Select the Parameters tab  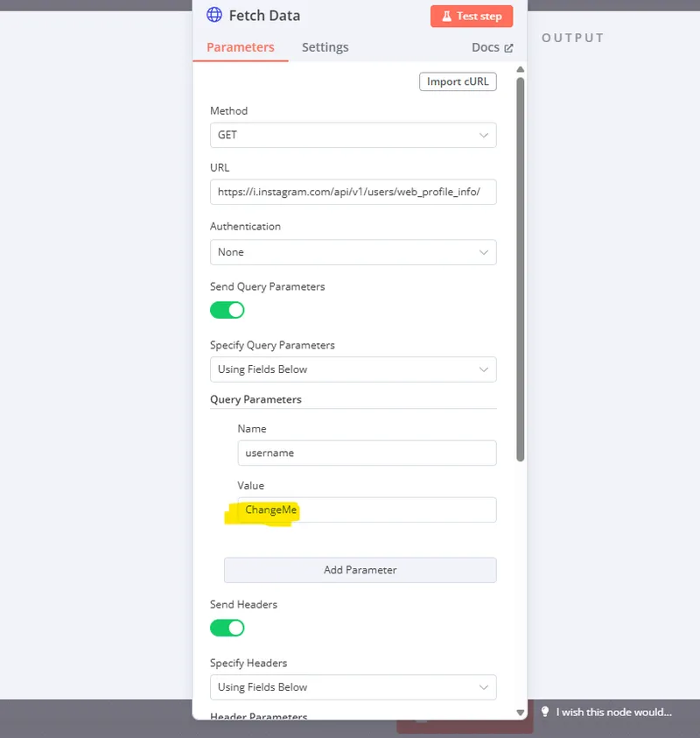click(240, 47)
